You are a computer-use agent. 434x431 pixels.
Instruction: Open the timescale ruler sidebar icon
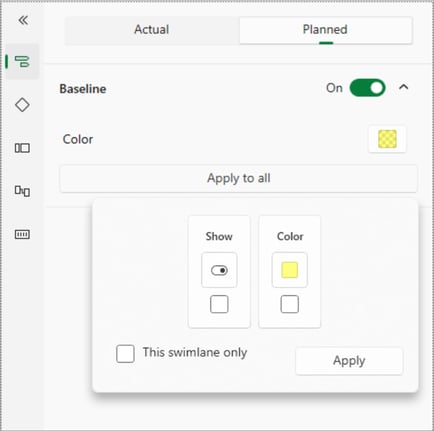coord(22,234)
